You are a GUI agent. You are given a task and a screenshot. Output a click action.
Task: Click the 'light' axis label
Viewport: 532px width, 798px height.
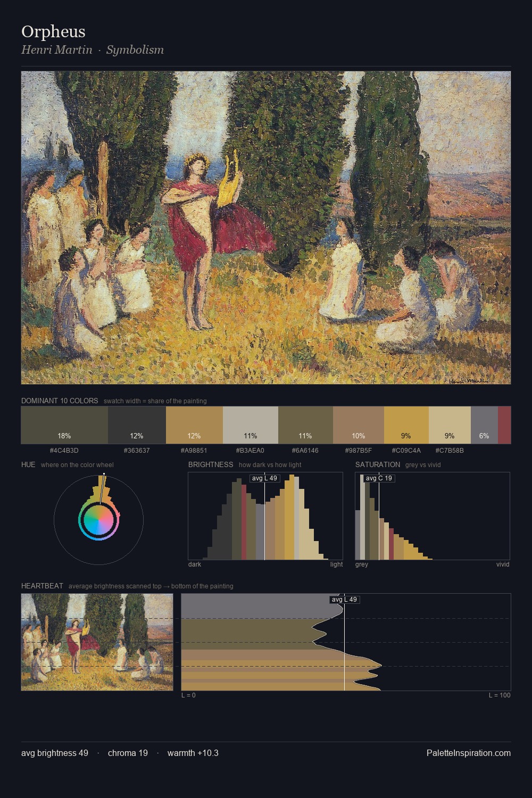(336, 564)
